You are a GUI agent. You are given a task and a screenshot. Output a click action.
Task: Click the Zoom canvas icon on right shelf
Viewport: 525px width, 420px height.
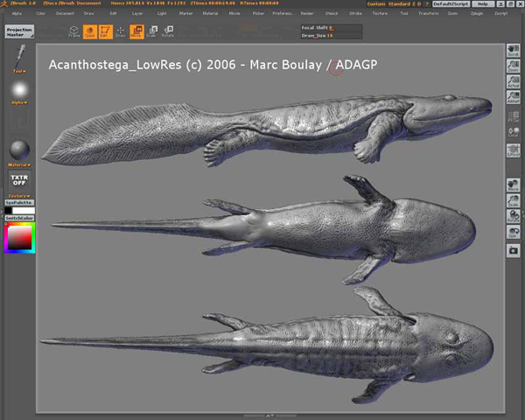[x=513, y=66]
